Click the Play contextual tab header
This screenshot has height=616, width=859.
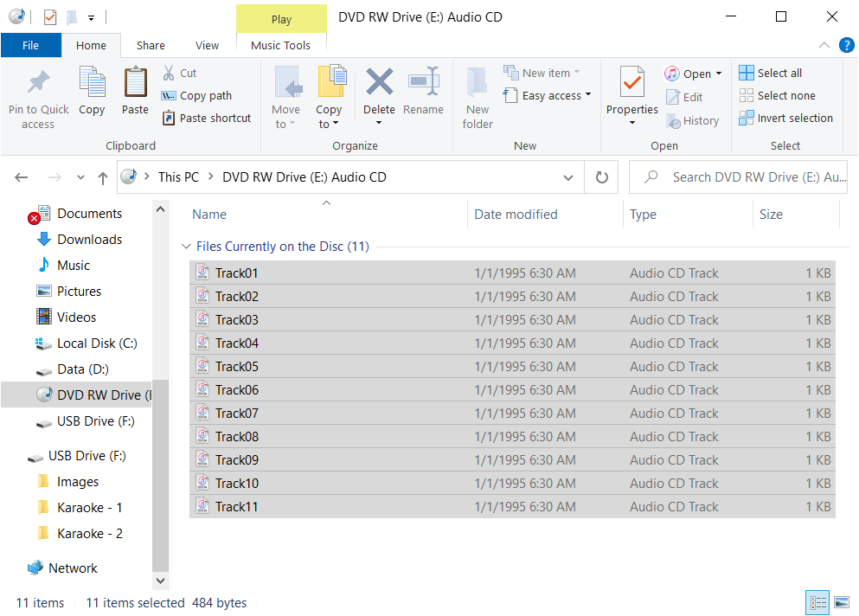pos(282,19)
